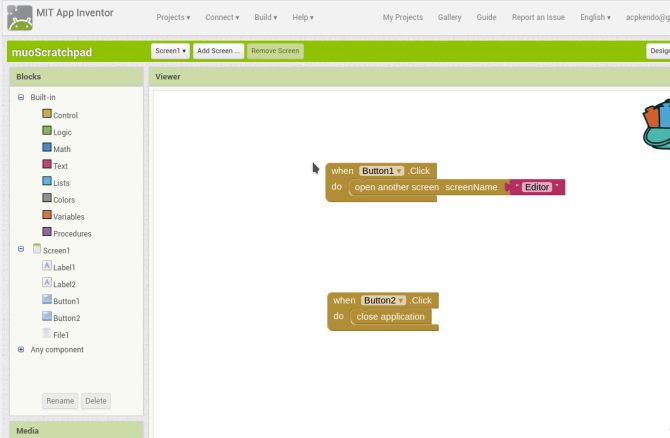Click the Media panel header

[x=76, y=430]
